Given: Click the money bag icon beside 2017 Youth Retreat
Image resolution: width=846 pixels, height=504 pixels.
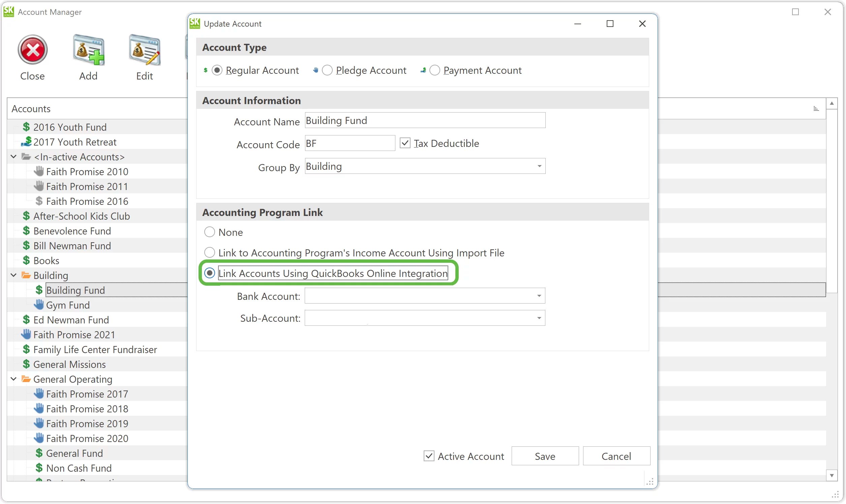Looking at the screenshot, I should click(27, 141).
